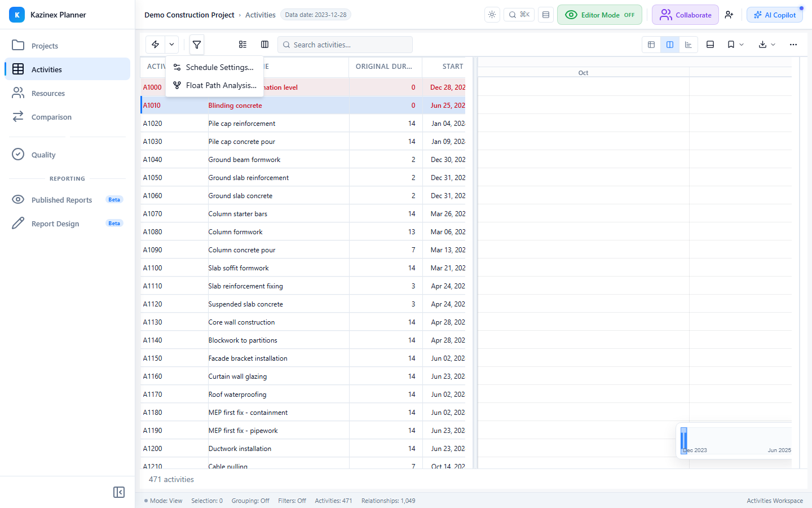This screenshot has width=812, height=508.
Task: Click 'Core wall construction' activity
Action: pos(241,322)
